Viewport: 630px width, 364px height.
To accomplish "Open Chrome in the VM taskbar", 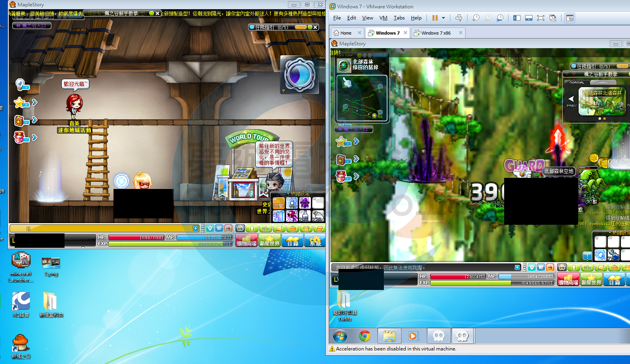I will (x=364, y=336).
